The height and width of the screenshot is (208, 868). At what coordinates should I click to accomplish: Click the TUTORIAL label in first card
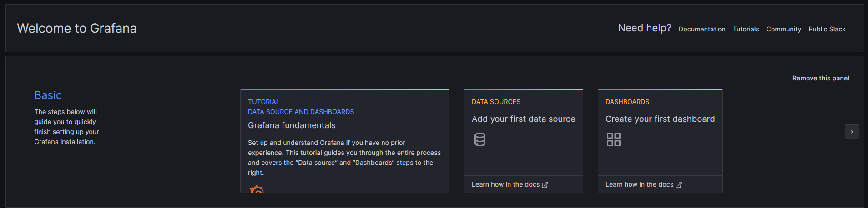263,102
